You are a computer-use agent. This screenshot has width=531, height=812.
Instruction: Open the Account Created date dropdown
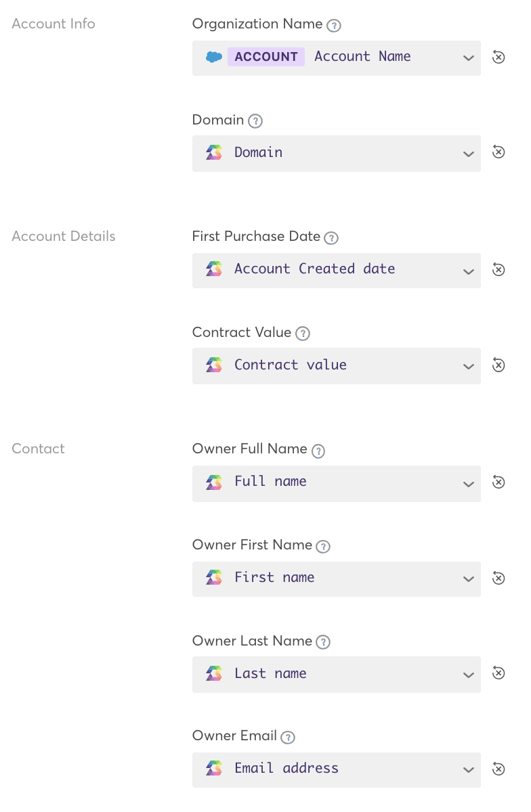(x=468, y=270)
